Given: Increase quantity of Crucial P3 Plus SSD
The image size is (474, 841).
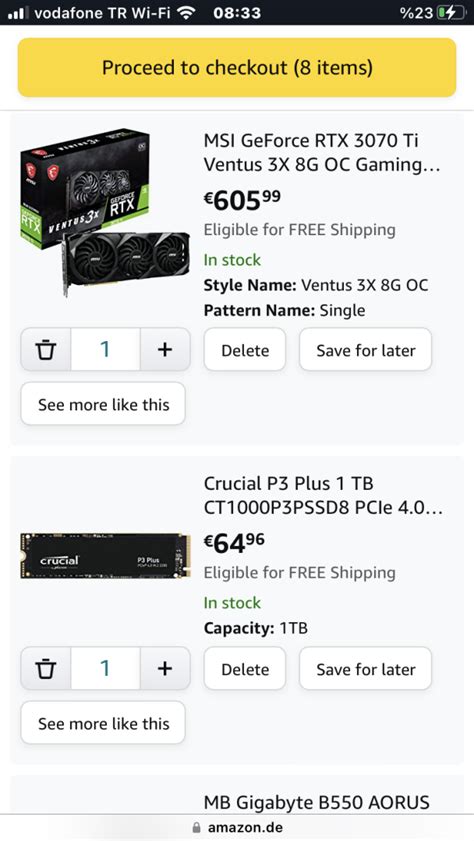Looking at the screenshot, I should (165, 668).
